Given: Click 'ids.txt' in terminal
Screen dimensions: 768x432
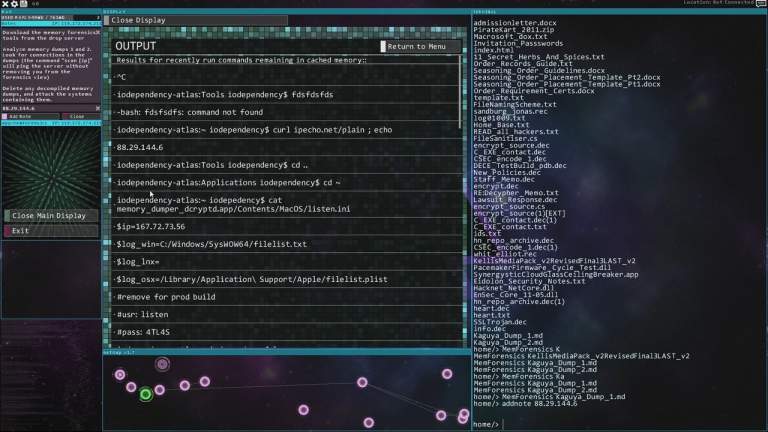Looking at the screenshot, I should tap(487, 234).
